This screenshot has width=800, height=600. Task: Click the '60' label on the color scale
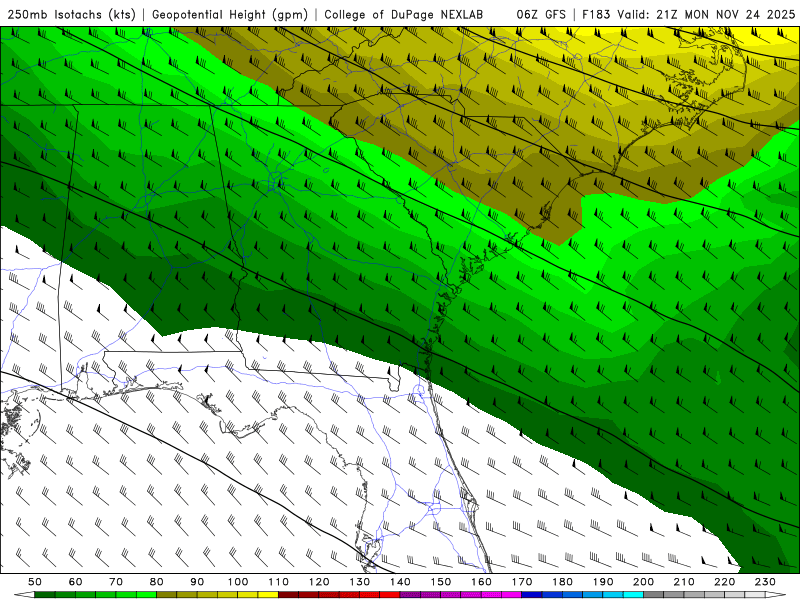(76, 582)
